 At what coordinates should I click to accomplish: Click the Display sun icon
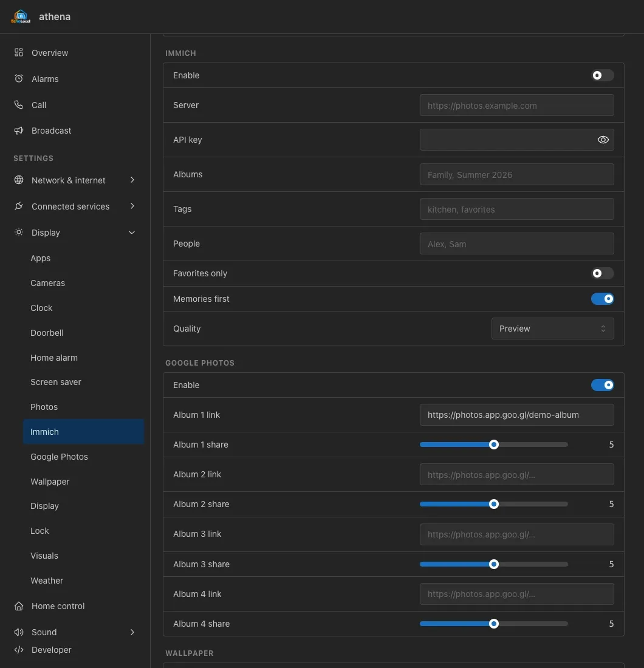tap(19, 232)
